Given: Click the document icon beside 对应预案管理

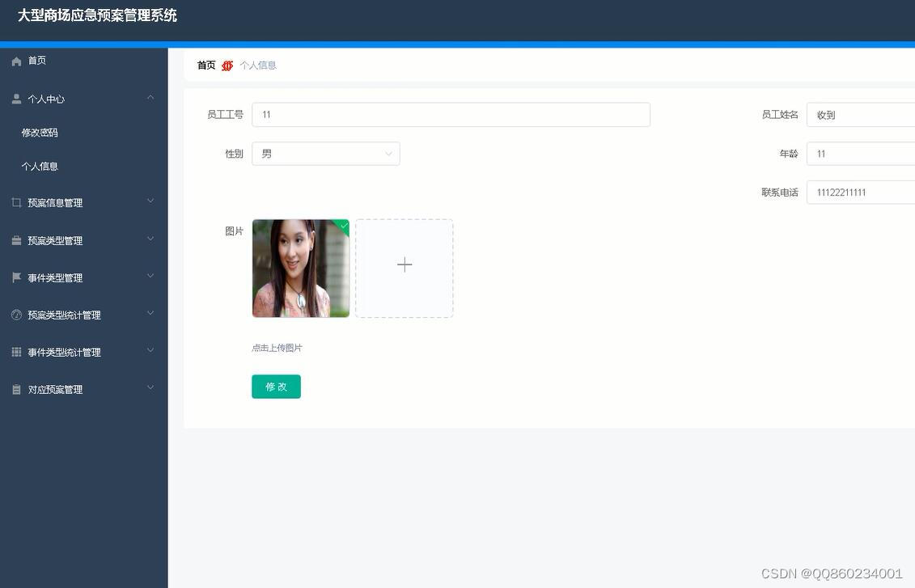Looking at the screenshot, I should (x=15, y=388).
